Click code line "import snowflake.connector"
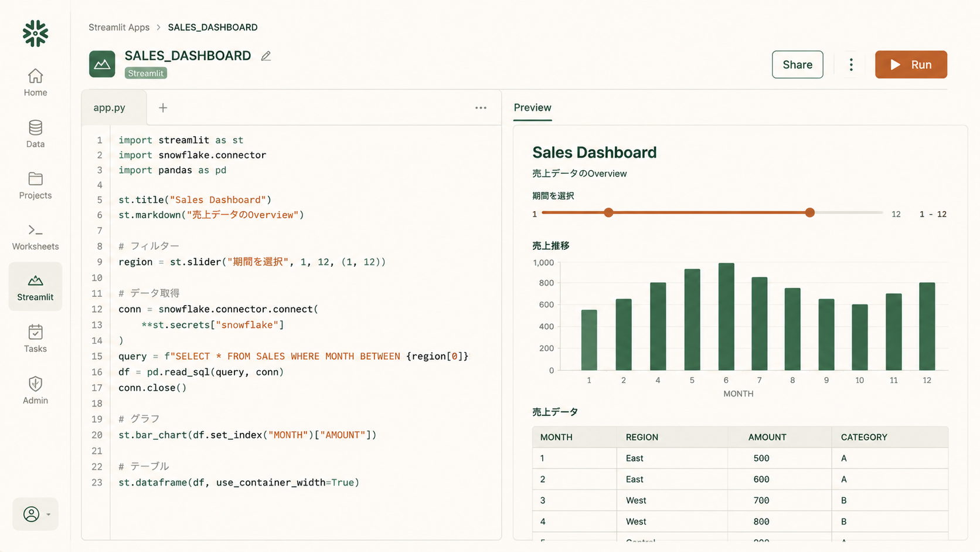 (x=192, y=155)
